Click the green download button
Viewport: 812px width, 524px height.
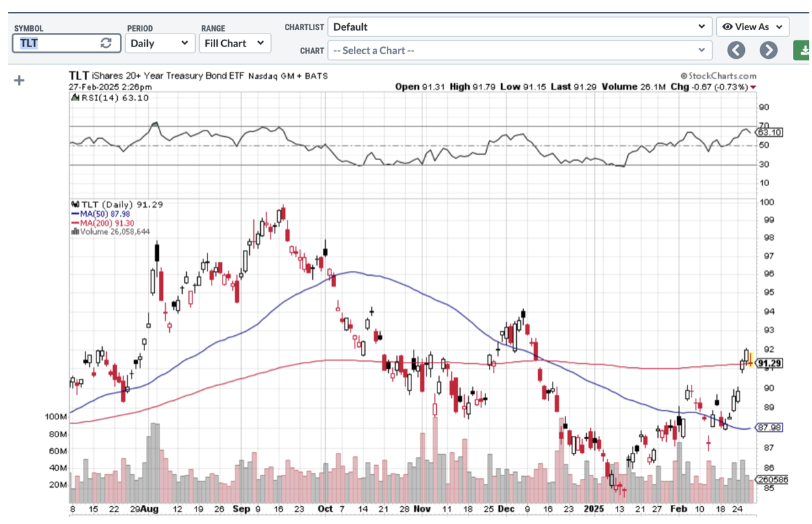pyautogui.click(x=802, y=50)
